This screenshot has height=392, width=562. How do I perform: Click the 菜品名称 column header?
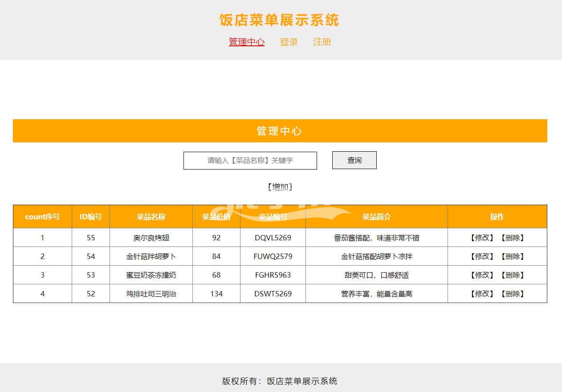(151, 217)
